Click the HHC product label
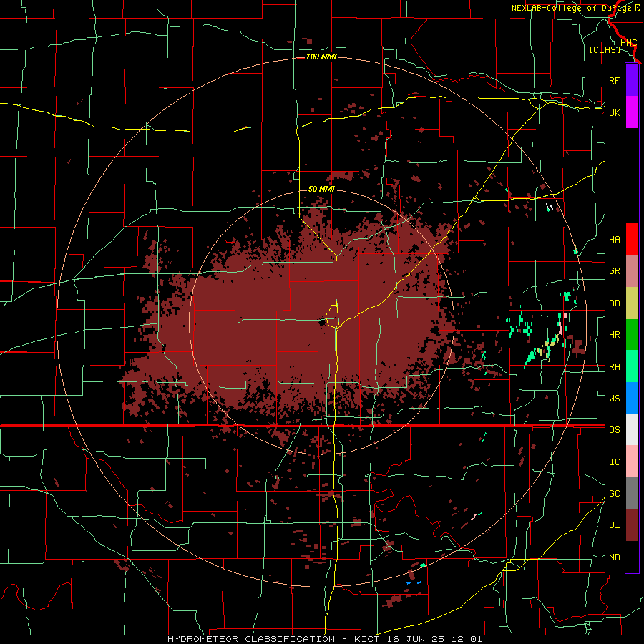644x644 pixels. [628, 43]
